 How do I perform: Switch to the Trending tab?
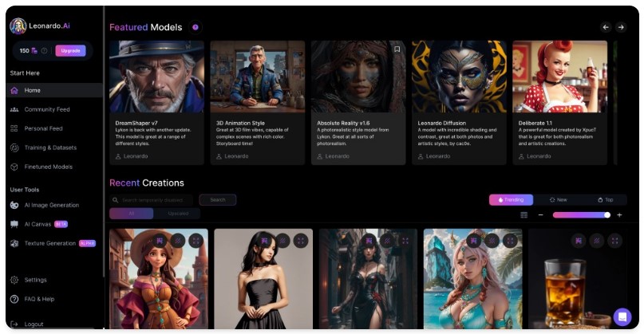pos(511,200)
